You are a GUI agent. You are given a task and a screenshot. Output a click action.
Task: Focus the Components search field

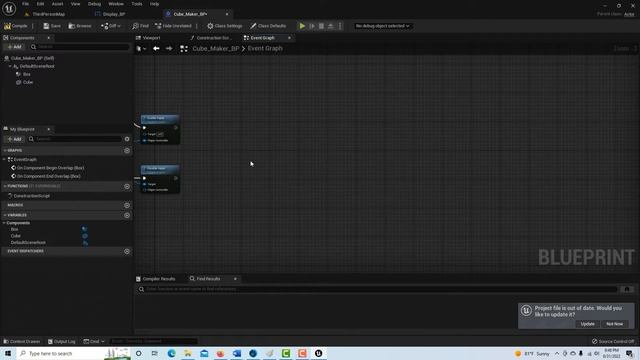point(80,47)
